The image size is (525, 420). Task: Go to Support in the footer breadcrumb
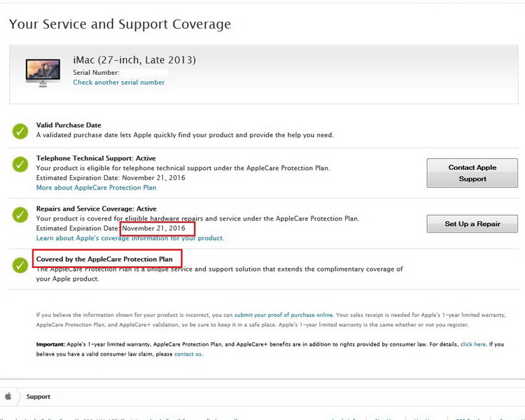click(x=38, y=397)
